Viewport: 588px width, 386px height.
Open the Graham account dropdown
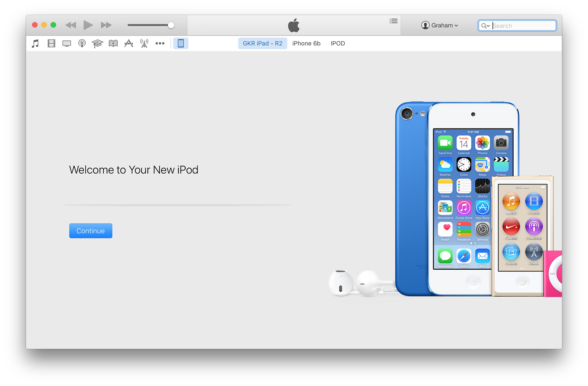(x=440, y=25)
